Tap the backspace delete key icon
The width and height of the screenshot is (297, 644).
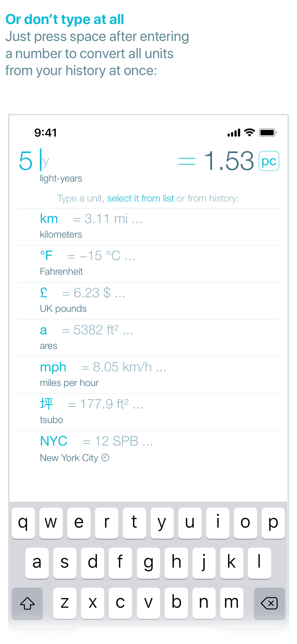(269, 603)
